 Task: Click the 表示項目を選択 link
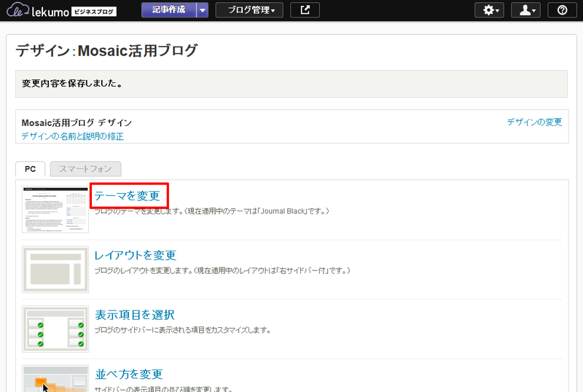coord(135,315)
